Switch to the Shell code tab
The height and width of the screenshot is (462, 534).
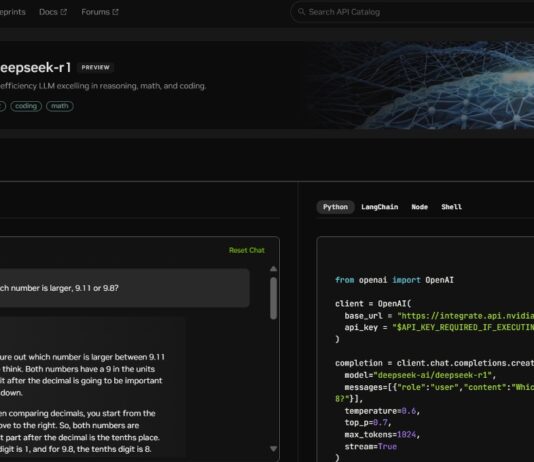pyautogui.click(x=452, y=207)
